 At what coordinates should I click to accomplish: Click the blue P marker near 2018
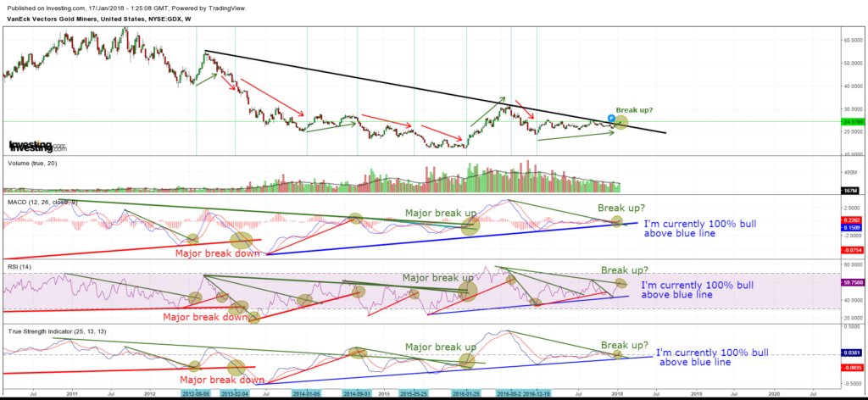pyautogui.click(x=611, y=118)
